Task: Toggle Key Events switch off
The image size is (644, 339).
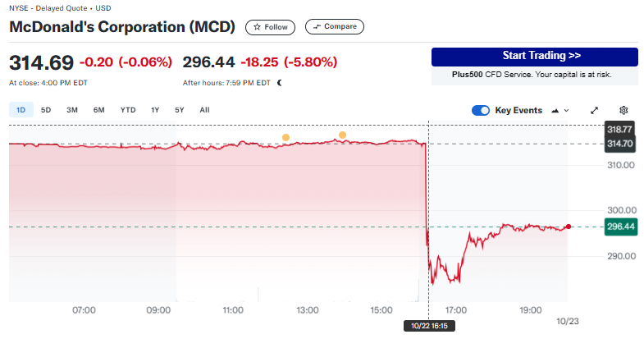Action: [x=481, y=110]
